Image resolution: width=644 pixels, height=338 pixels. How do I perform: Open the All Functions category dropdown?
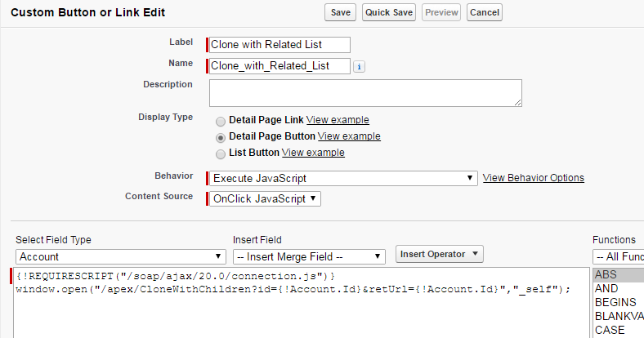coord(618,256)
